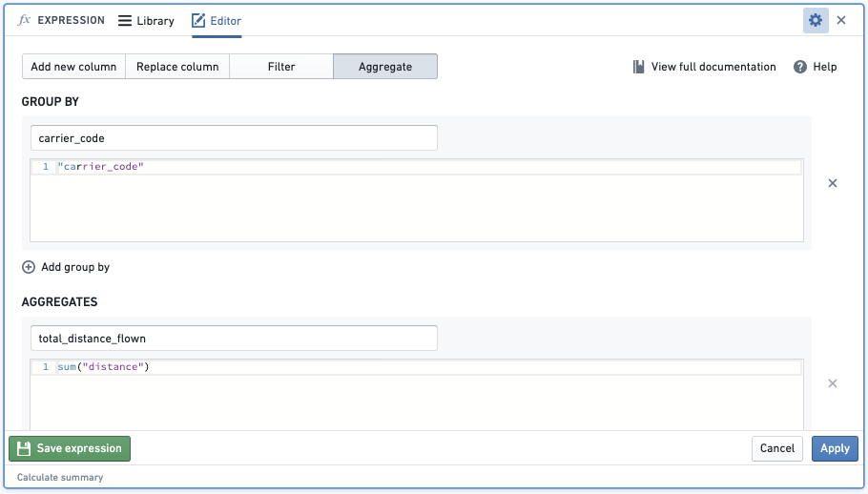Edit the total_distance_flown name field
868x494 pixels.
(234, 338)
